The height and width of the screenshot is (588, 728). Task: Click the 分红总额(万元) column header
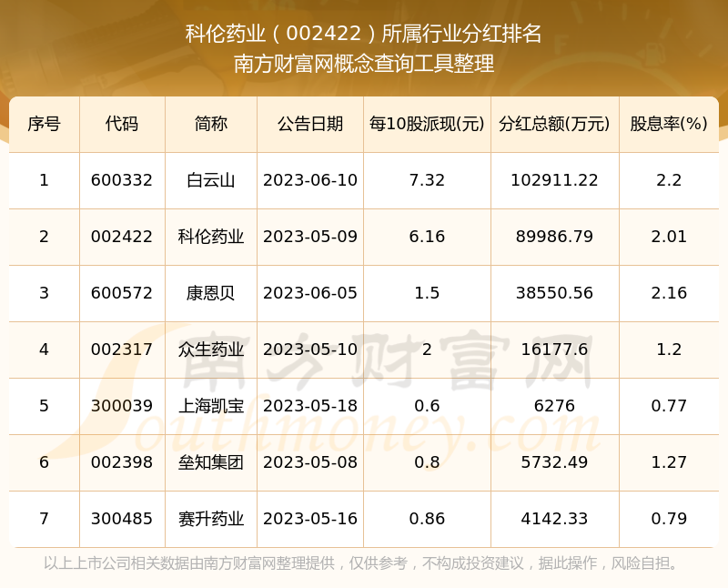click(x=554, y=124)
